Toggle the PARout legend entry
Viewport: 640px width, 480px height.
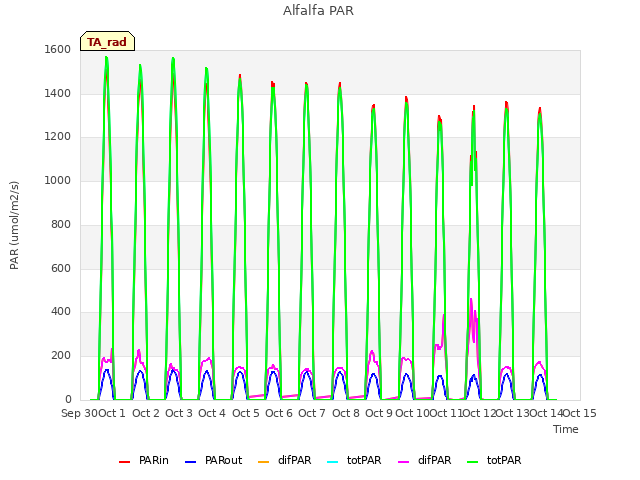tap(213, 460)
